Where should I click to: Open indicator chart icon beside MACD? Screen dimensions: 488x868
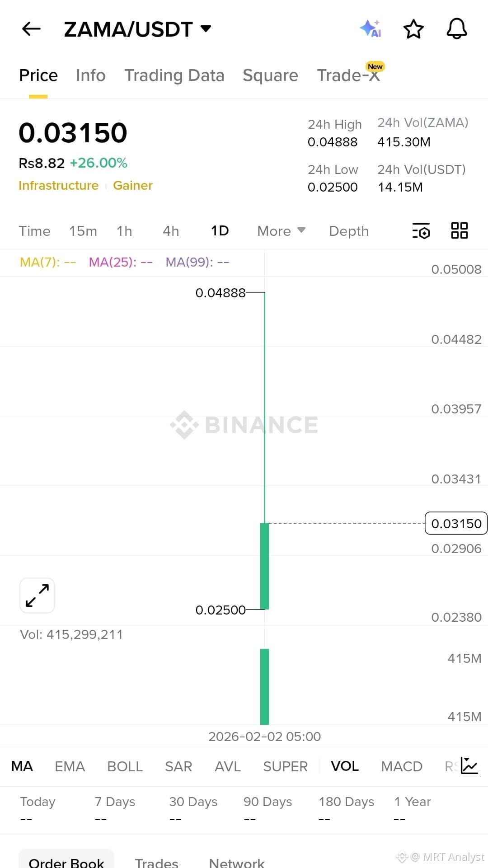click(x=469, y=766)
